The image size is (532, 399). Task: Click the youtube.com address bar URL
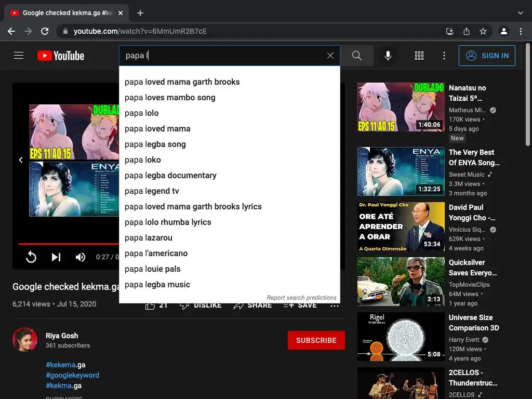point(140,31)
